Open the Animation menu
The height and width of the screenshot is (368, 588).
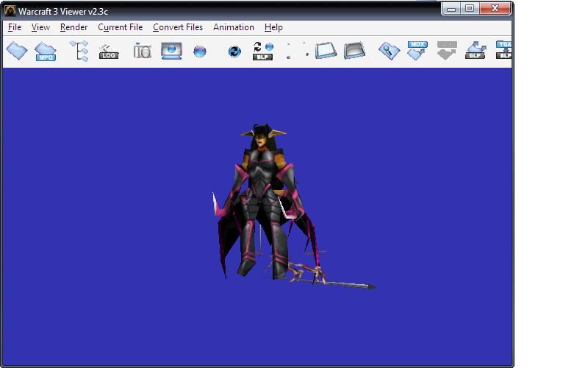click(234, 27)
